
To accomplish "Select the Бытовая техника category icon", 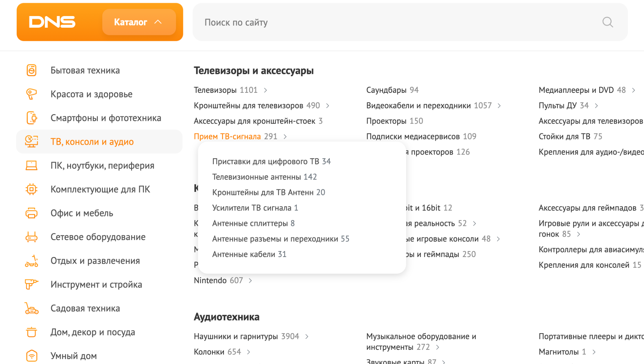I will pyautogui.click(x=31, y=70).
